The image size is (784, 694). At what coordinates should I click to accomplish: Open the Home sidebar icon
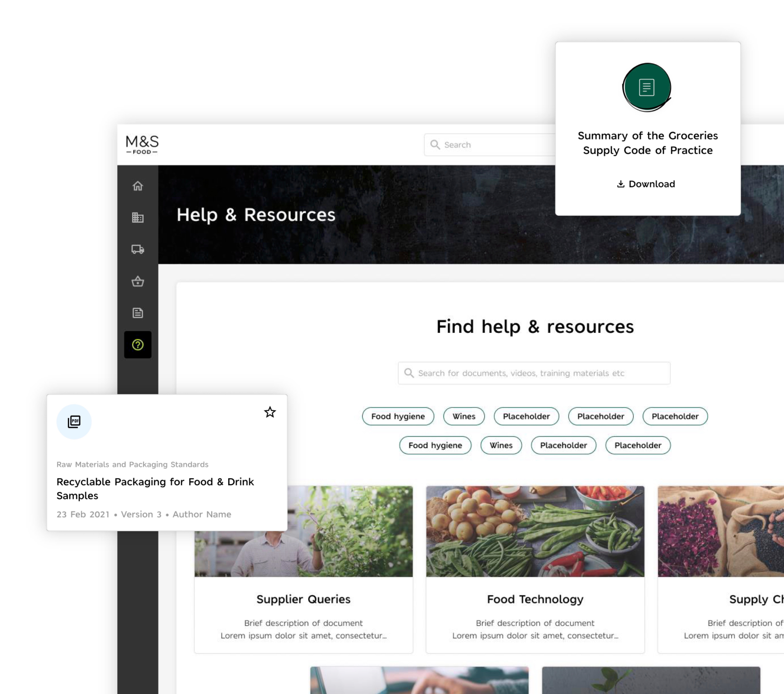(138, 186)
